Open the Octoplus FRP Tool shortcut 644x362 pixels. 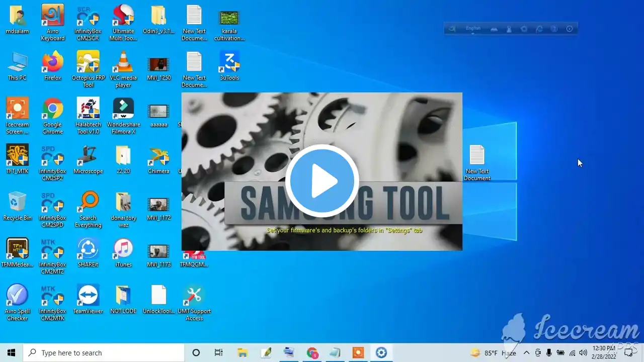tap(88, 69)
